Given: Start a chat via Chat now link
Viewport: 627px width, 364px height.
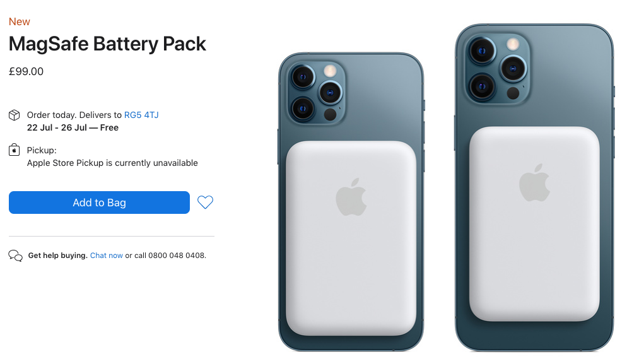Looking at the screenshot, I should 107,255.
